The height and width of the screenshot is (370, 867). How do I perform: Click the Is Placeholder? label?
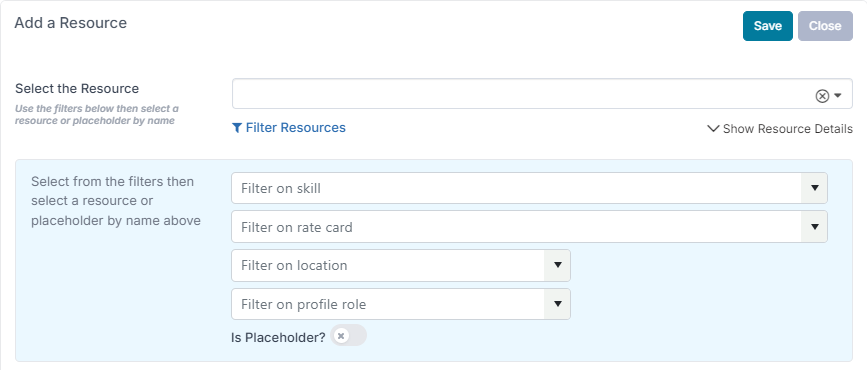tap(278, 337)
